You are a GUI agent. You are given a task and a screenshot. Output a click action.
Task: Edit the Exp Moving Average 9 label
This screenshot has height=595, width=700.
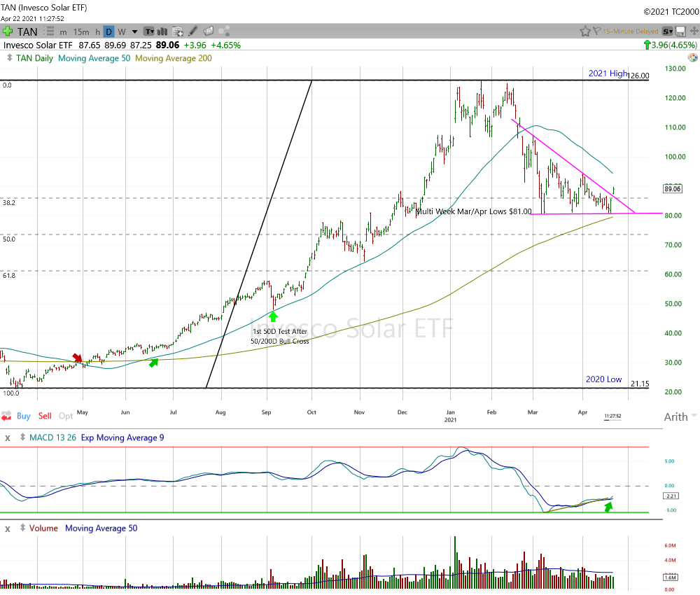122,437
